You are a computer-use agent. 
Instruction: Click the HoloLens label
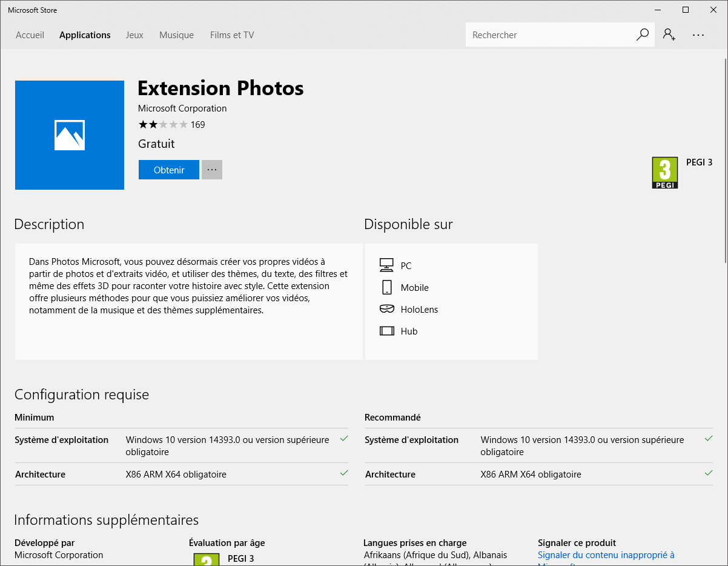coord(419,310)
